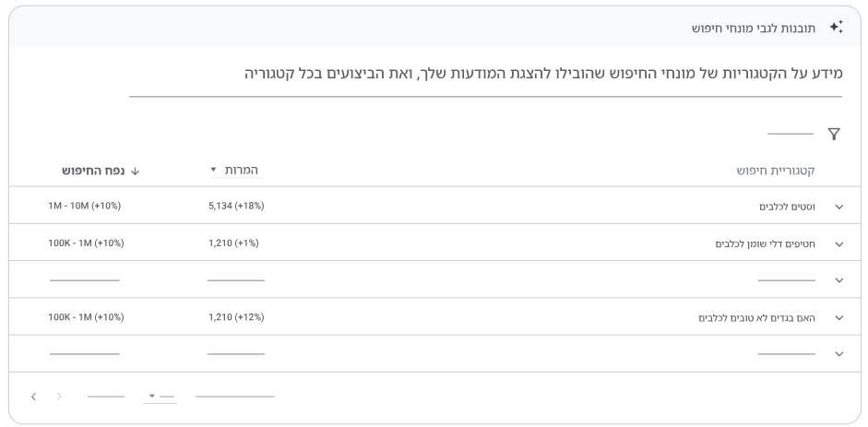868x427 pixels.
Task: Click the קטגוריית חיפוש column header
Action: point(776,171)
